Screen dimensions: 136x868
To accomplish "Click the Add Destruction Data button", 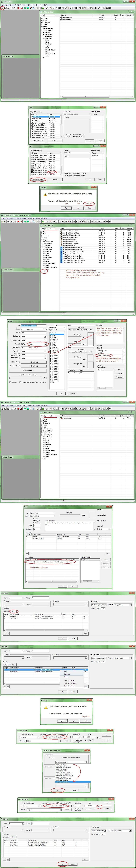I will (x=28, y=370).
